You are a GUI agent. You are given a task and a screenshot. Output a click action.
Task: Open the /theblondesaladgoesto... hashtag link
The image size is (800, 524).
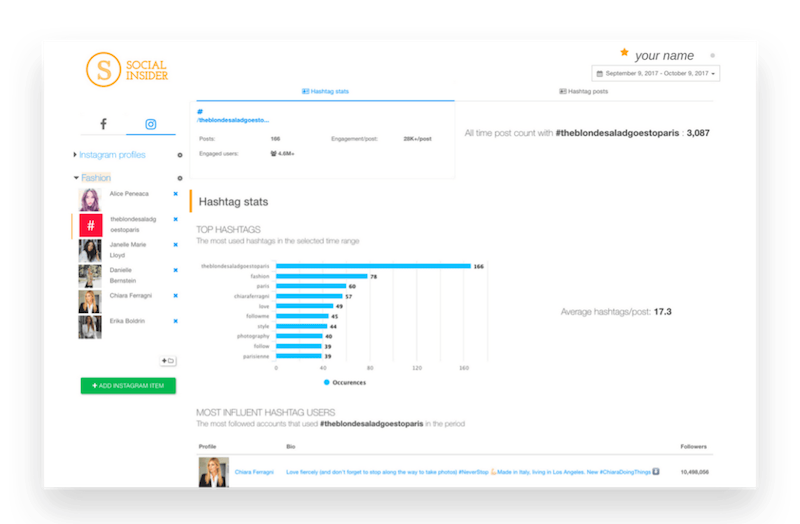click(233, 120)
